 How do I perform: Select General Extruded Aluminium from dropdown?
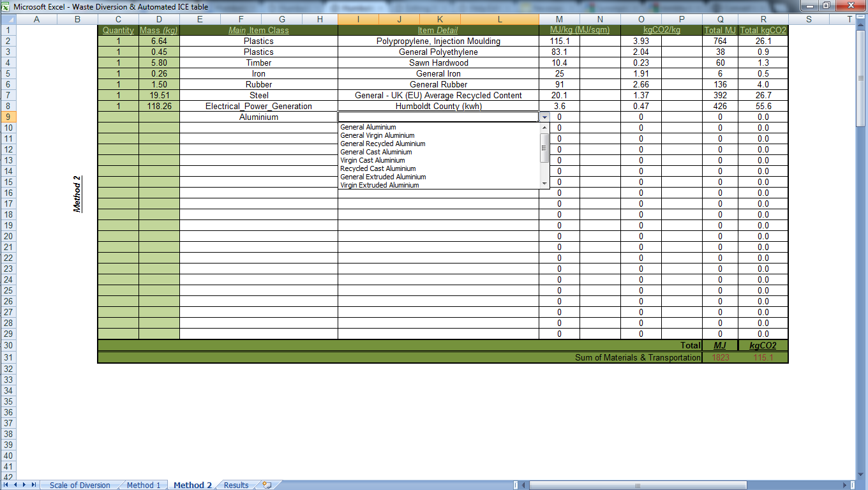(x=383, y=177)
